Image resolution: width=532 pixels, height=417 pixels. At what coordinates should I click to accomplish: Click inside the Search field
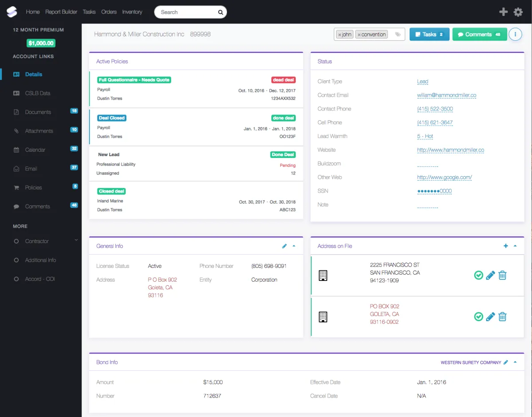coord(186,12)
